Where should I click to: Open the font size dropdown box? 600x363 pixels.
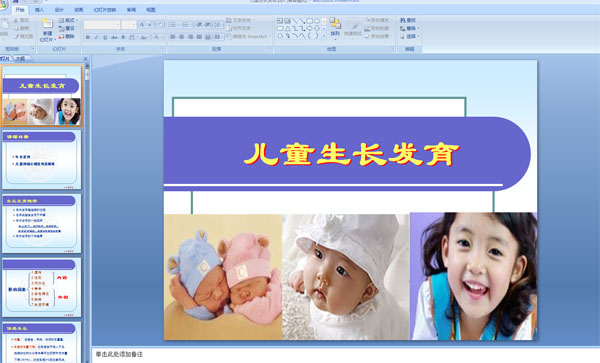(x=129, y=25)
